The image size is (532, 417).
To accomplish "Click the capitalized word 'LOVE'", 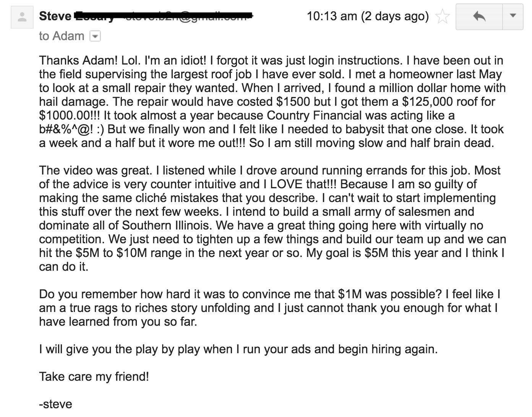I will click(x=286, y=184).
